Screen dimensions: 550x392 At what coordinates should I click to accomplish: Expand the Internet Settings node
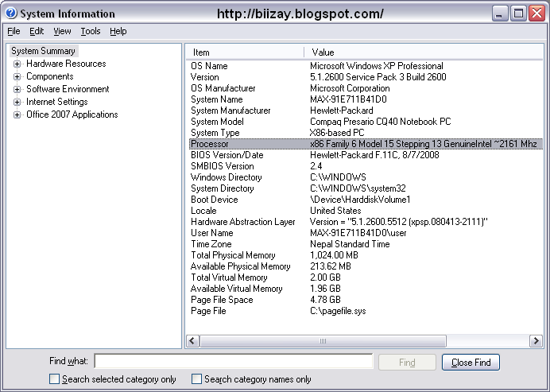coord(17,102)
